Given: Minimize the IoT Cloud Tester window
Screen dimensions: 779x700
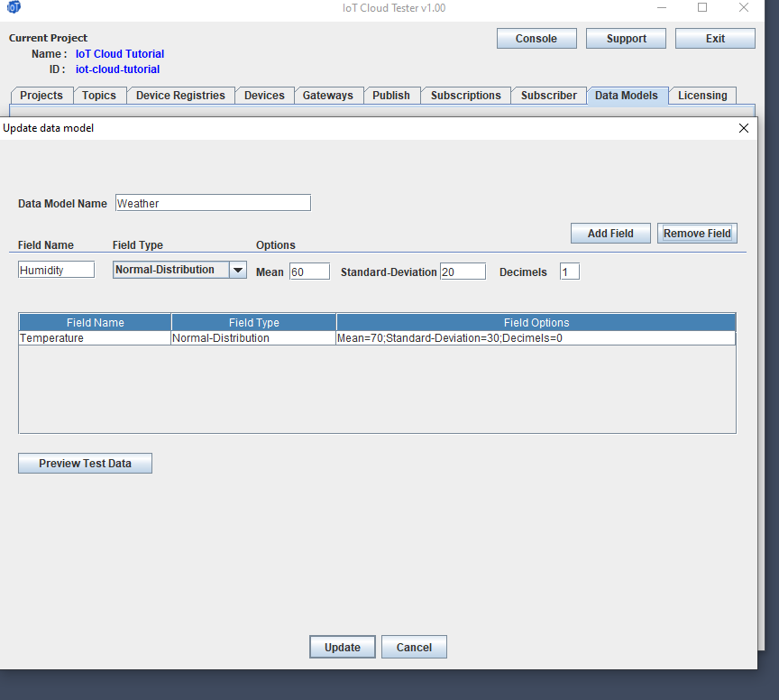Looking at the screenshot, I should 662,7.
